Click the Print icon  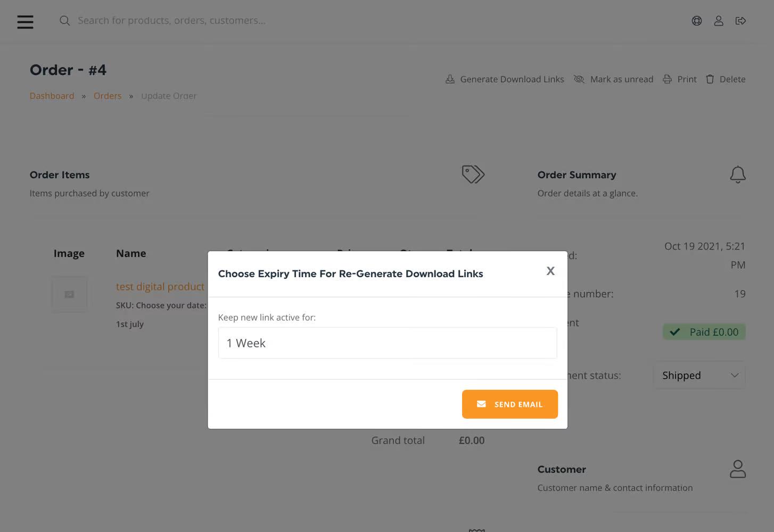668,79
